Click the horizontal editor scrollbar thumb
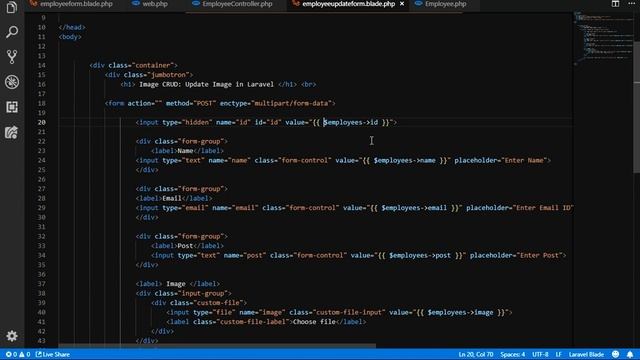Viewport: 640px width, 360px height. tap(217, 346)
